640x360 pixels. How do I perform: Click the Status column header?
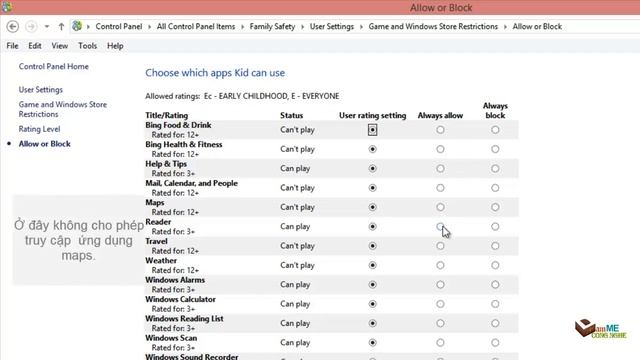(291, 116)
